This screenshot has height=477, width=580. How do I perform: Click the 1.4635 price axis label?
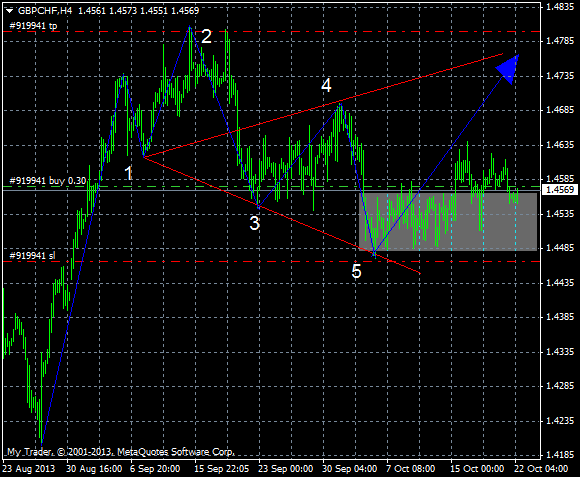[560, 145]
